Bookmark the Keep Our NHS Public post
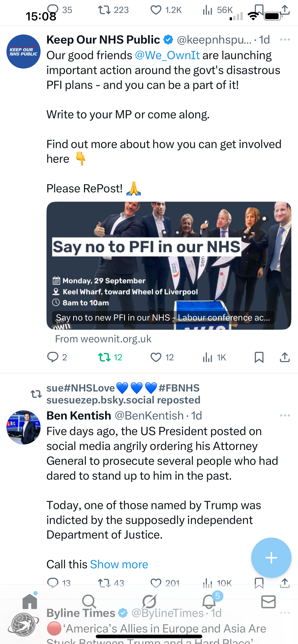 [259, 357]
